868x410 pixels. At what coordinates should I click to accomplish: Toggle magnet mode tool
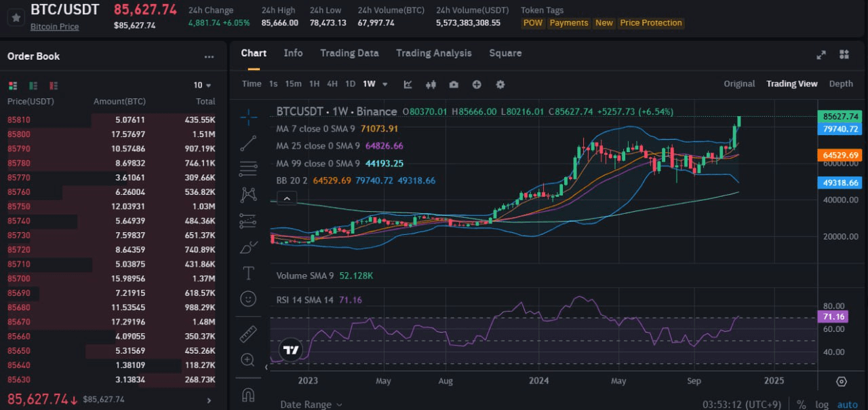248,394
